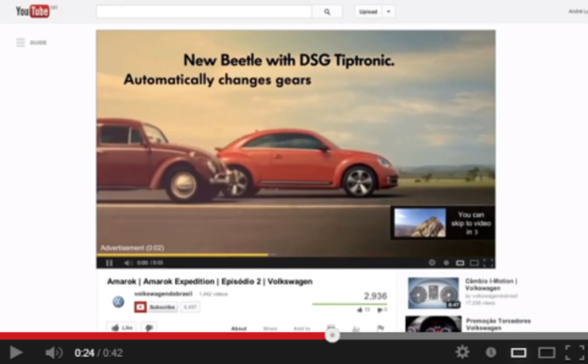Screen dimensions: 588x364
Task: Click the statistics bar chart icon
Action: [x=356, y=328]
